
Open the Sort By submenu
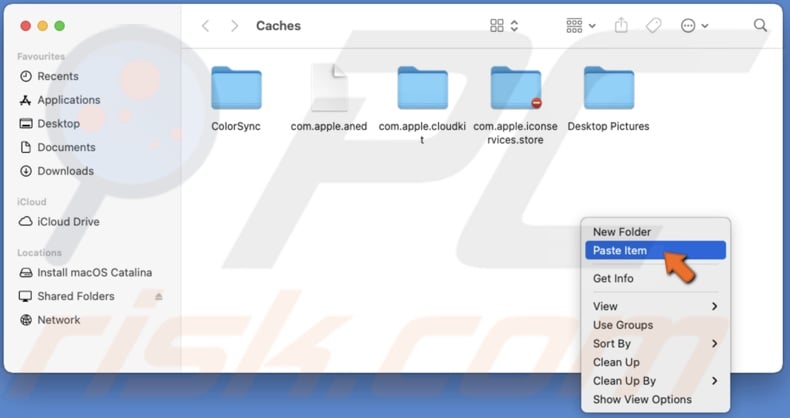(x=655, y=343)
